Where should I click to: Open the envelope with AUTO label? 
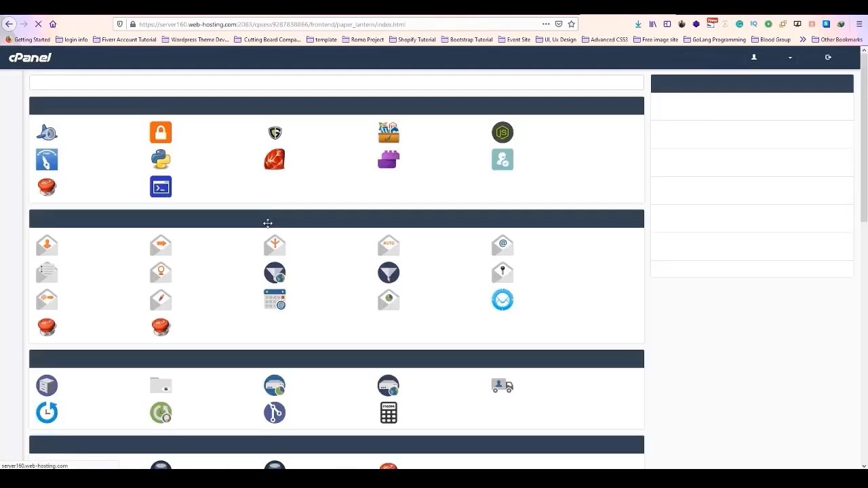(x=389, y=245)
